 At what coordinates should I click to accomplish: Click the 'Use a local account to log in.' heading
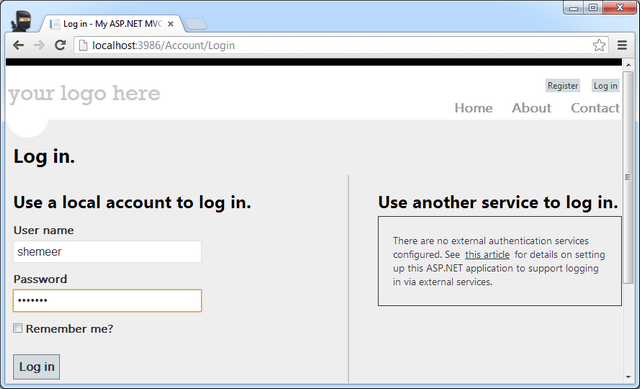coord(132,202)
